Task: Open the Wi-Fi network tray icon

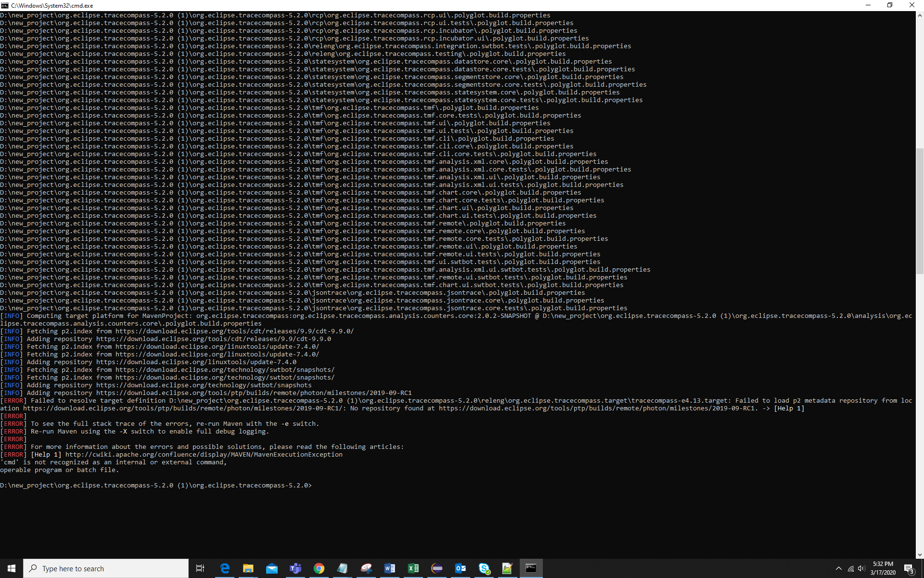Action: [851, 568]
